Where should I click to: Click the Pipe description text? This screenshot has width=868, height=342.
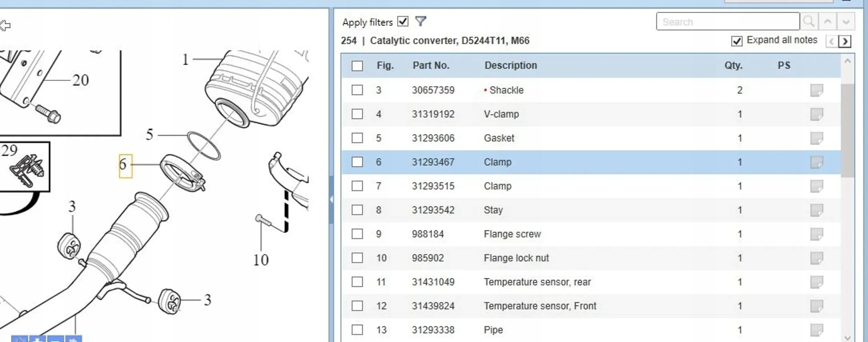pos(493,330)
